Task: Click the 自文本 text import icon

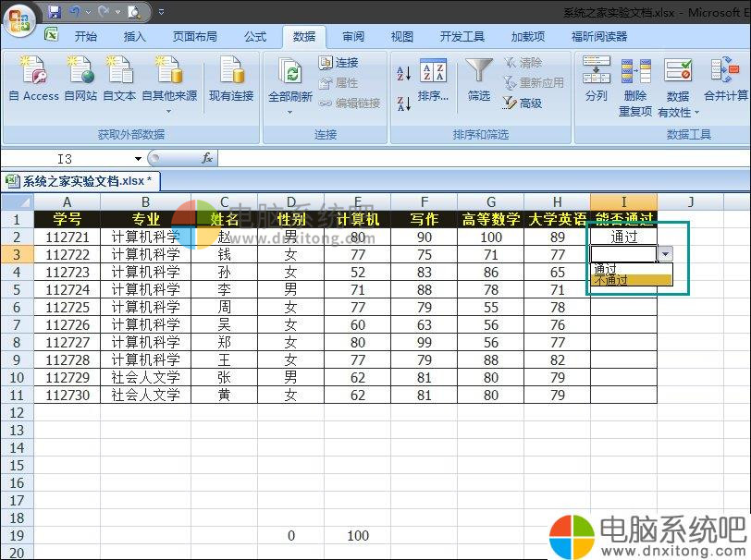Action: click(119, 71)
